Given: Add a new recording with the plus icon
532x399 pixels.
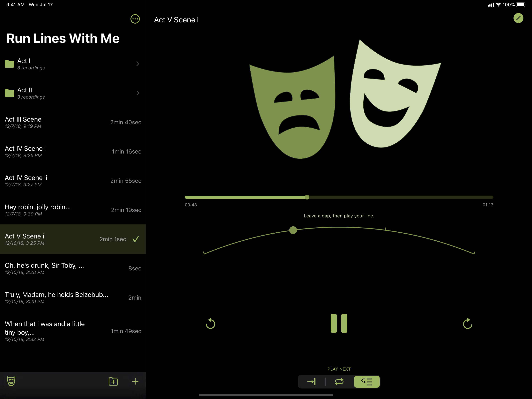Looking at the screenshot, I should click(x=135, y=381).
